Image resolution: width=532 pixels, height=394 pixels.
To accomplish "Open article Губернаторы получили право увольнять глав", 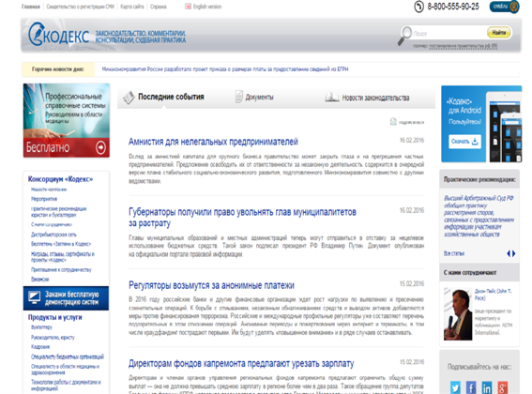I will click(242, 218).
